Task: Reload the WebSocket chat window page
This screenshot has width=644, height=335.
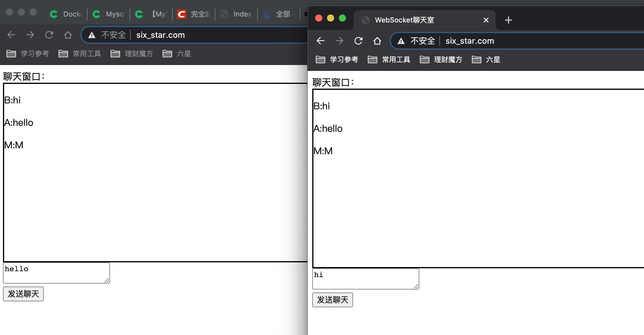Action: click(x=358, y=41)
